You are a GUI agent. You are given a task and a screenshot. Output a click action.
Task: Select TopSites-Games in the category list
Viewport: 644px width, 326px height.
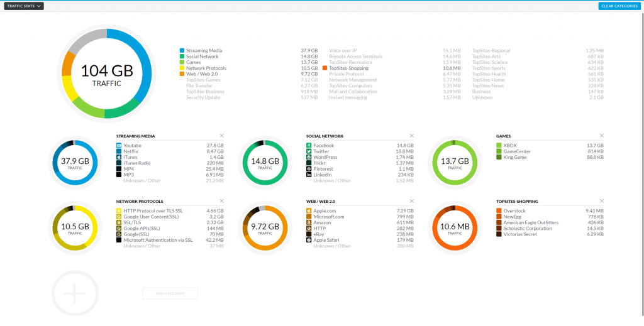(203, 80)
